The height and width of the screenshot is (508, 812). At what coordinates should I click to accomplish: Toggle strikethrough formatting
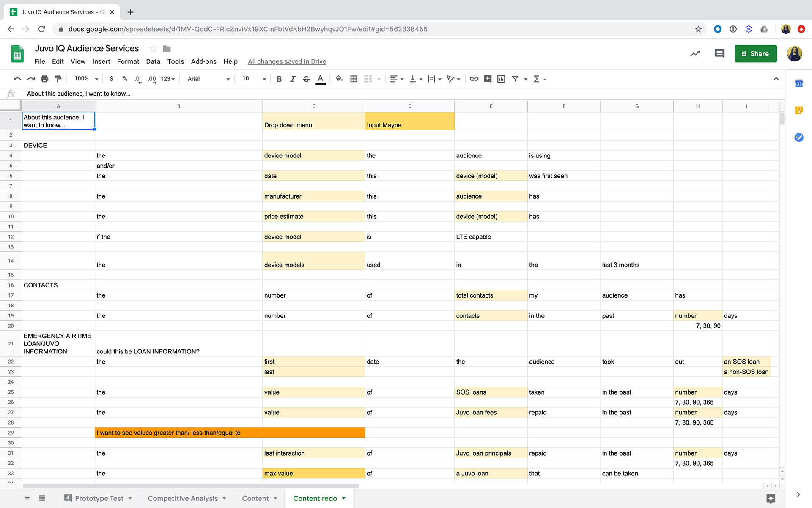pyautogui.click(x=307, y=79)
